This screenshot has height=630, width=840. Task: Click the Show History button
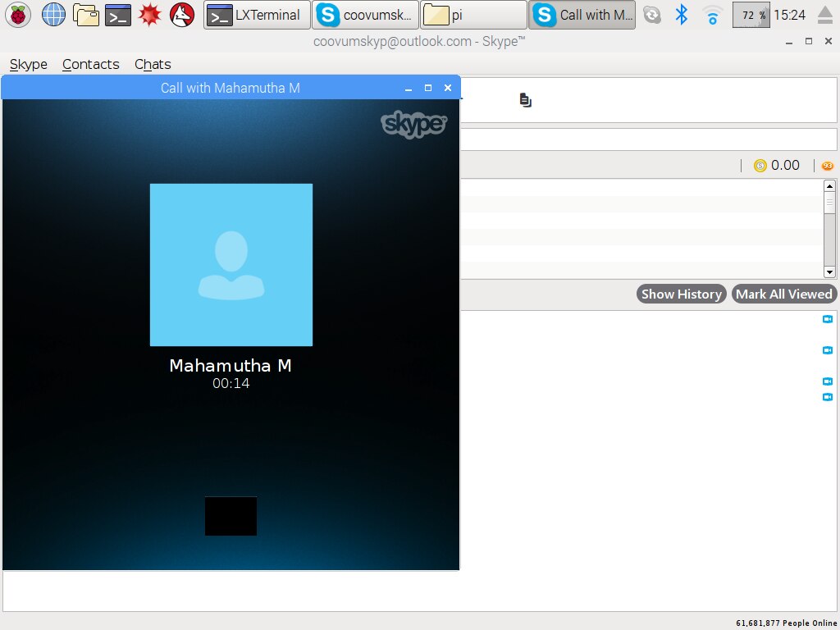tap(682, 294)
